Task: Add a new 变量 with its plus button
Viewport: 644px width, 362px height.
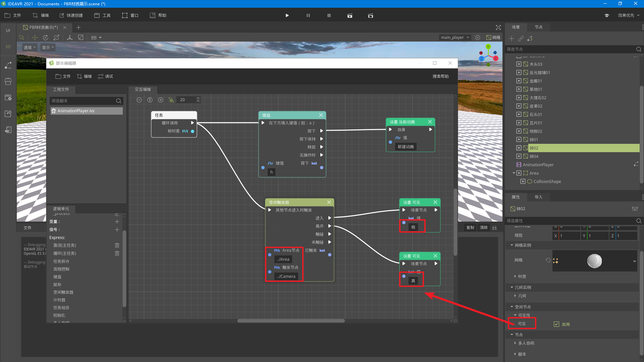Action: coord(117,222)
